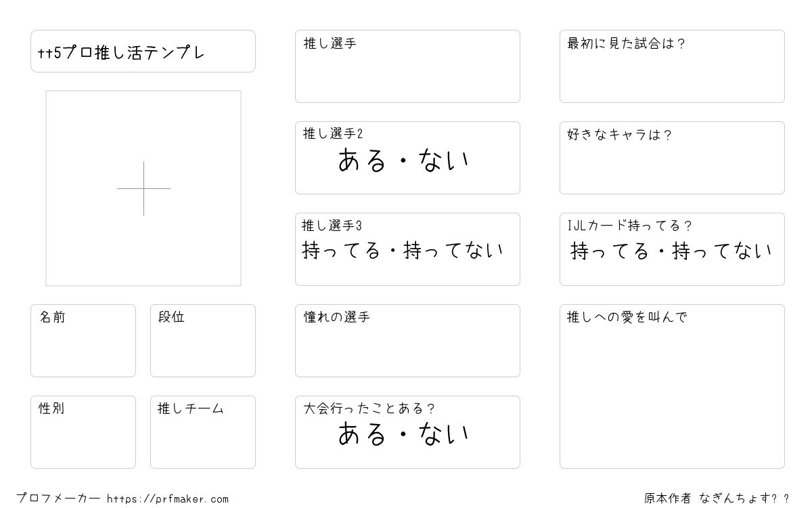Open the https://prfmaker.com link
The width and height of the screenshot is (812, 508).
coord(168,499)
